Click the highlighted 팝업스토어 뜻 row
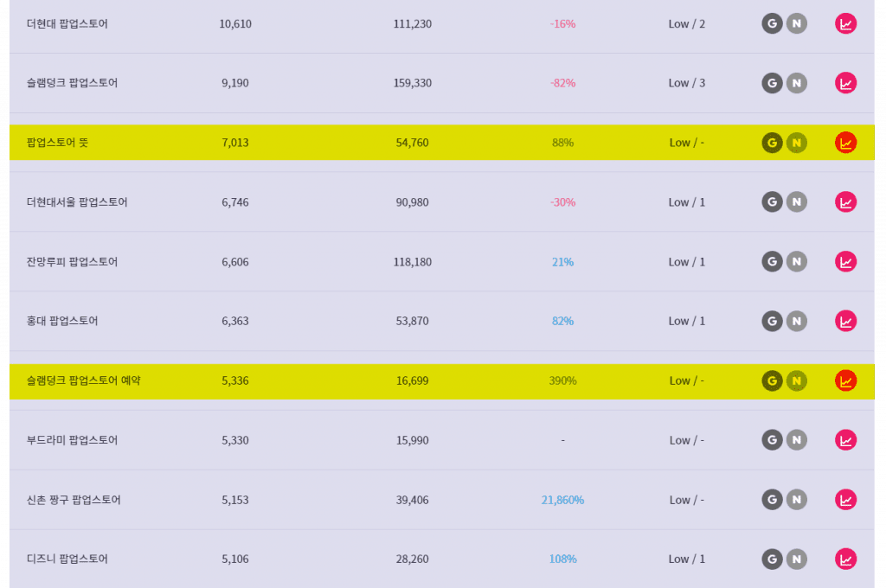Viewport: 886px width, 588px height. [442, 143]
